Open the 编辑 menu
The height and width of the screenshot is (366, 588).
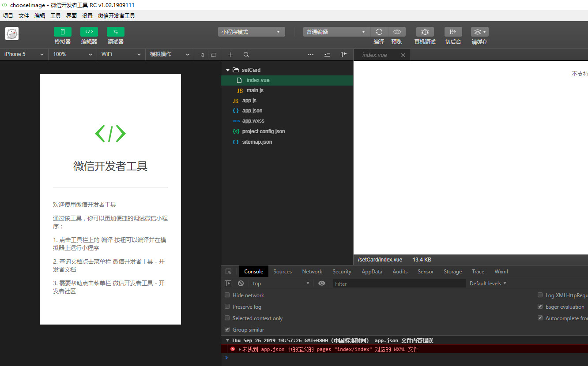pyautogui.click(x=40, y=15)
